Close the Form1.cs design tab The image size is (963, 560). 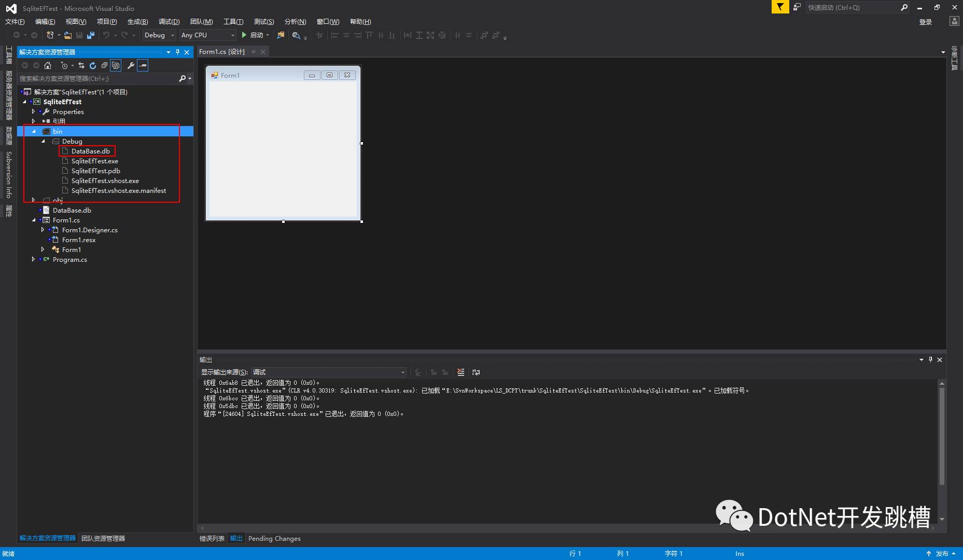pyautogui.click(x=263, y=52)
